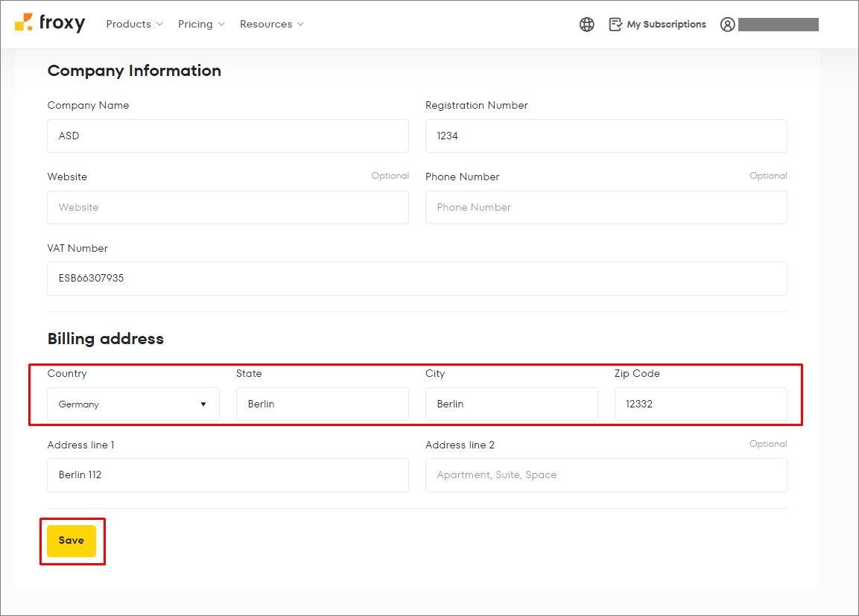This screenshot has height=616, width=859.
Task: Open the user profile icon
Action: (727, 24)
